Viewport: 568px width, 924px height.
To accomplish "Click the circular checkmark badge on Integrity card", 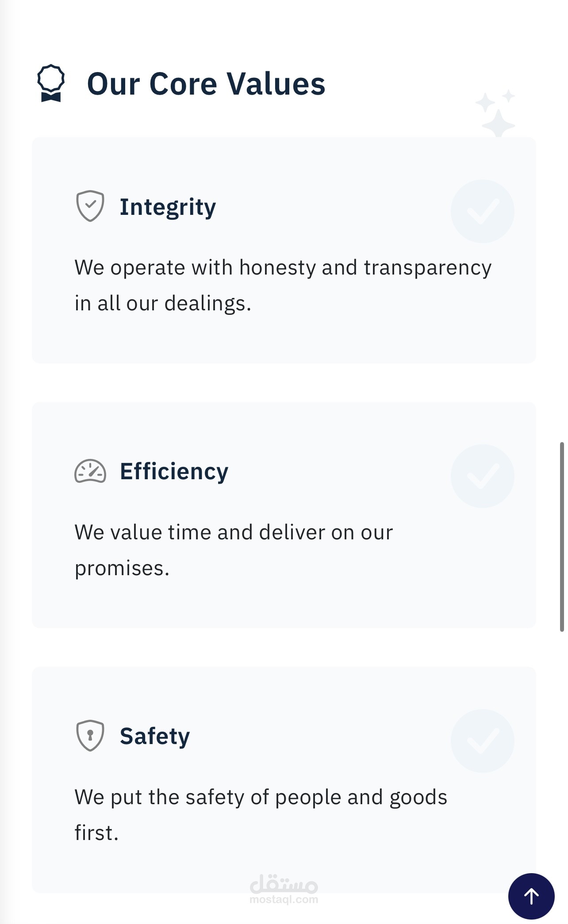I will (483, 210).
